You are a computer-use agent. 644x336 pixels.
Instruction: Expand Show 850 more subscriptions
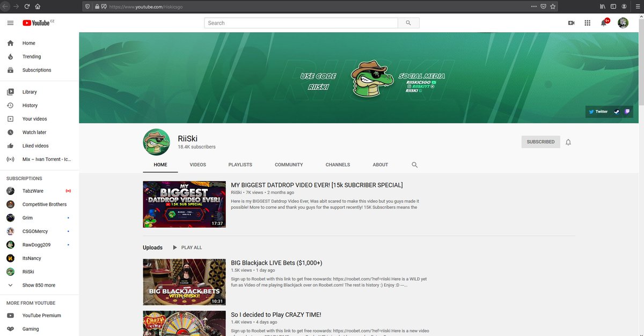[39, 286]
